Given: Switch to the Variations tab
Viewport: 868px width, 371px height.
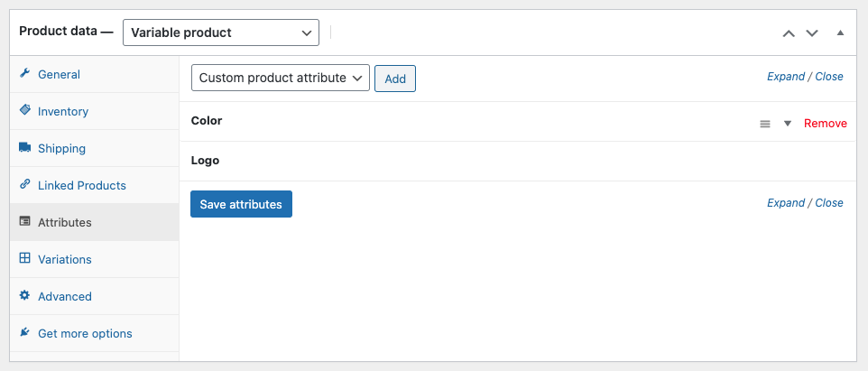Looking at the screenshot, I should (x=94, y=259).
